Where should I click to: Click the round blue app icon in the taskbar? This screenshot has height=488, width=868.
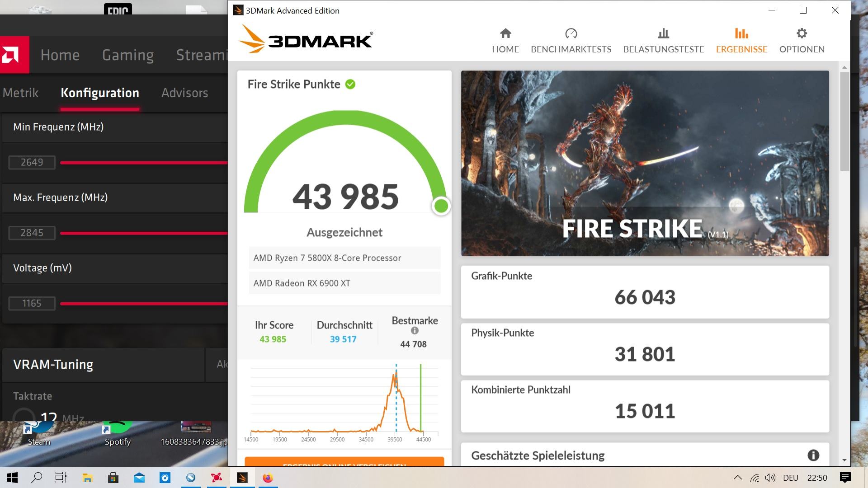(190, 478)
